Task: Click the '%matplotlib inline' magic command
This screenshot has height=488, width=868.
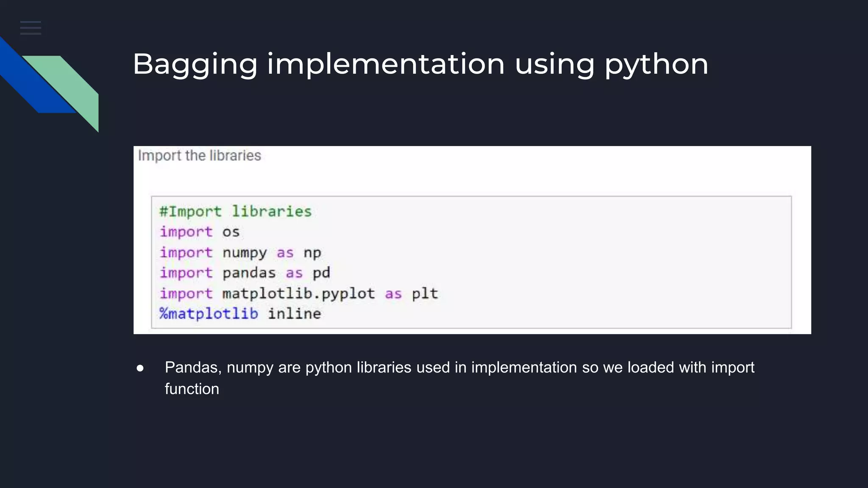Action: click(240, 314)
